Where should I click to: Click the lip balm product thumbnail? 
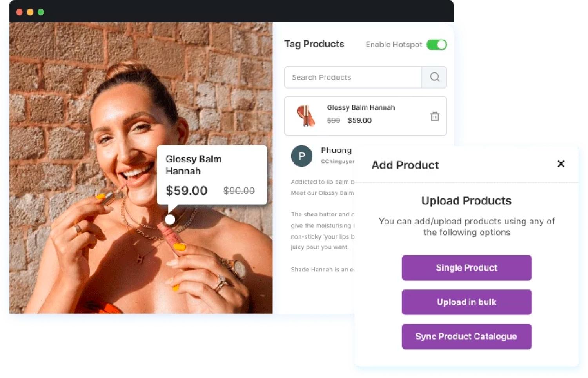click(305, 116)
